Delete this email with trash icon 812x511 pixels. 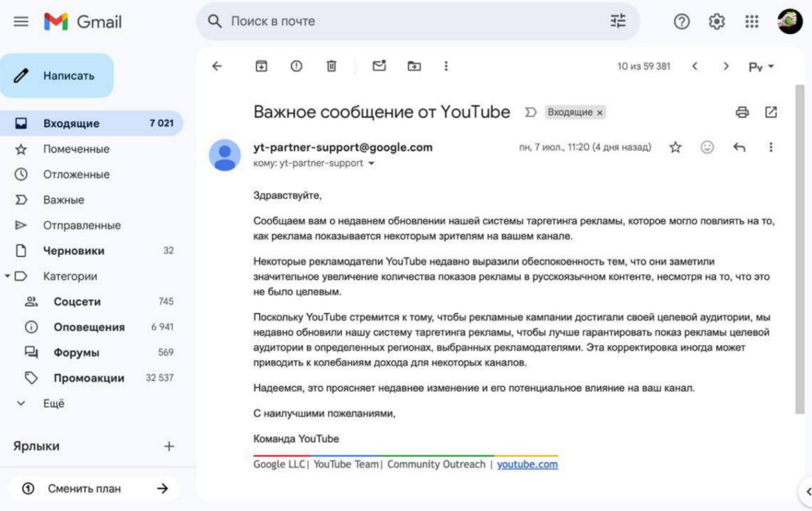[x=331, y=66]
